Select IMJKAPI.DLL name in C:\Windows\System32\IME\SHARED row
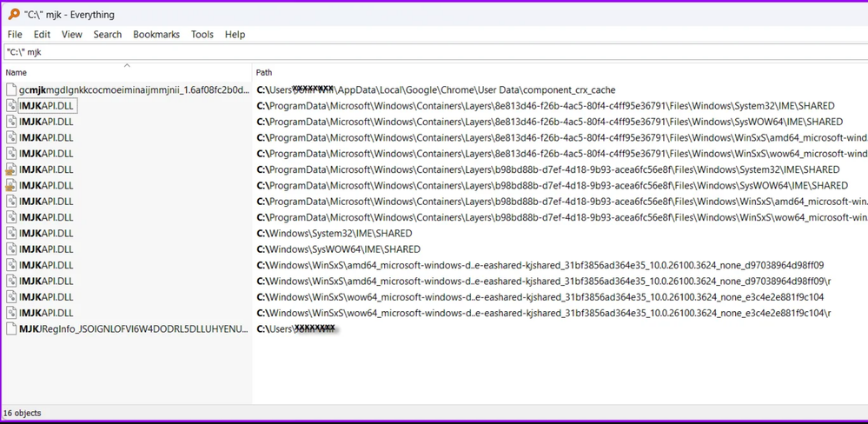868x424 pixels. [x=46, y=233]
